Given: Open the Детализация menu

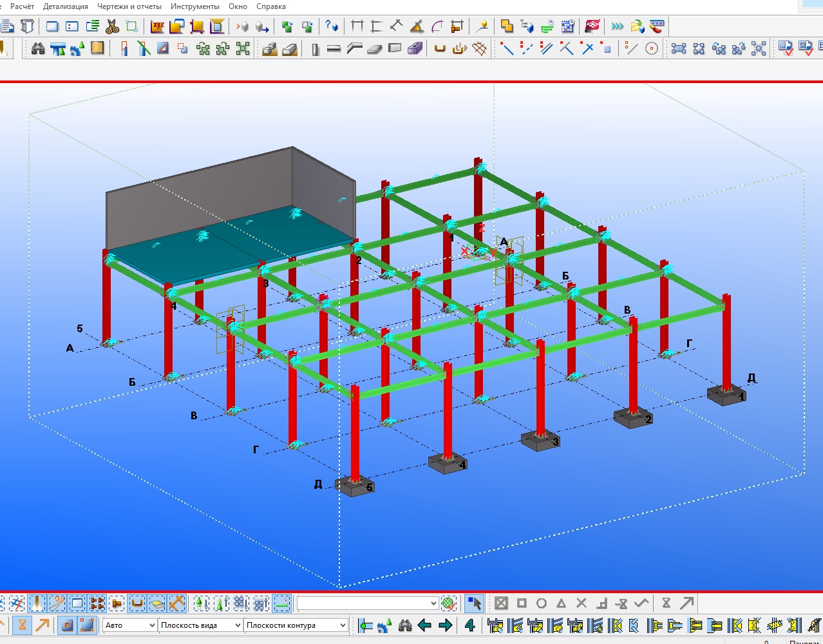Looking at the screenshot, I should point(65,6).
